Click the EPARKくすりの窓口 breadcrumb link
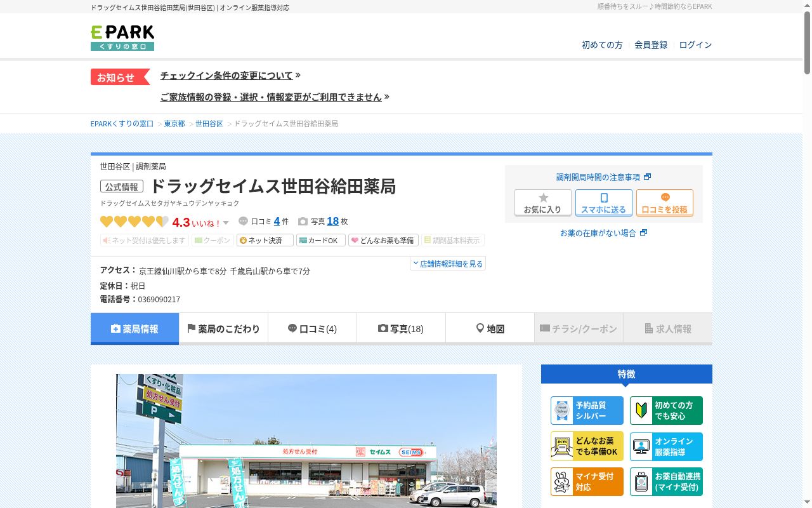The image size is (812, 508). 122,124
